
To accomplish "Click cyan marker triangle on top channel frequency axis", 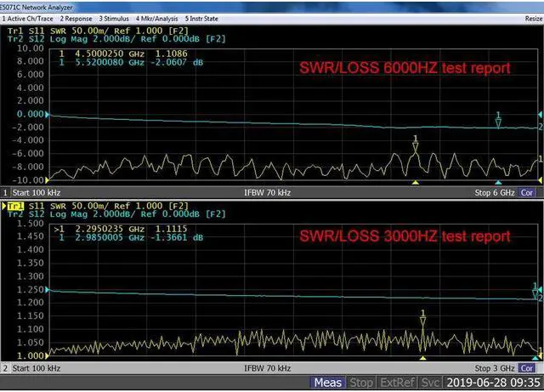I will pyautogui.click(x=499, y=183).
